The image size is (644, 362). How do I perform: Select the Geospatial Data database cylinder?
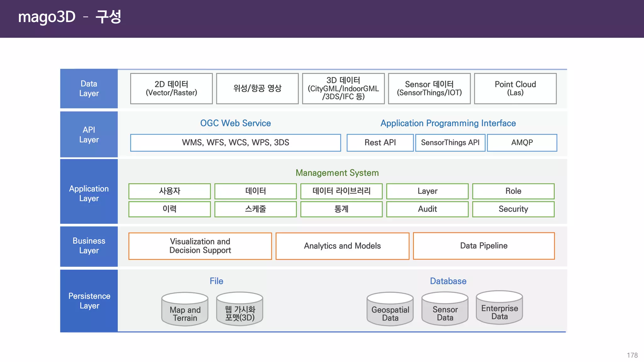390,309
